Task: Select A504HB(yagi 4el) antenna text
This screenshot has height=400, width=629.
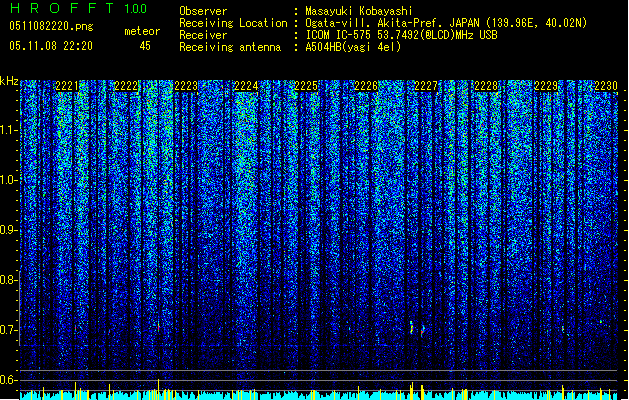Action: 353,47
